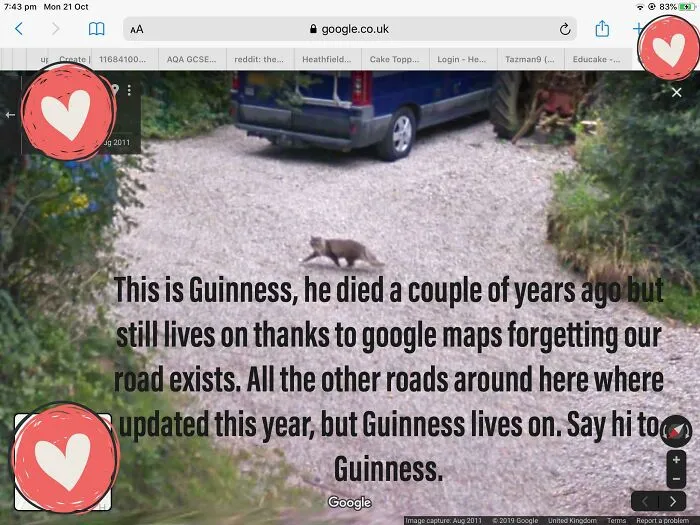Click the © 2019 Google footer text
700x525 pixels.
point(515,521)
